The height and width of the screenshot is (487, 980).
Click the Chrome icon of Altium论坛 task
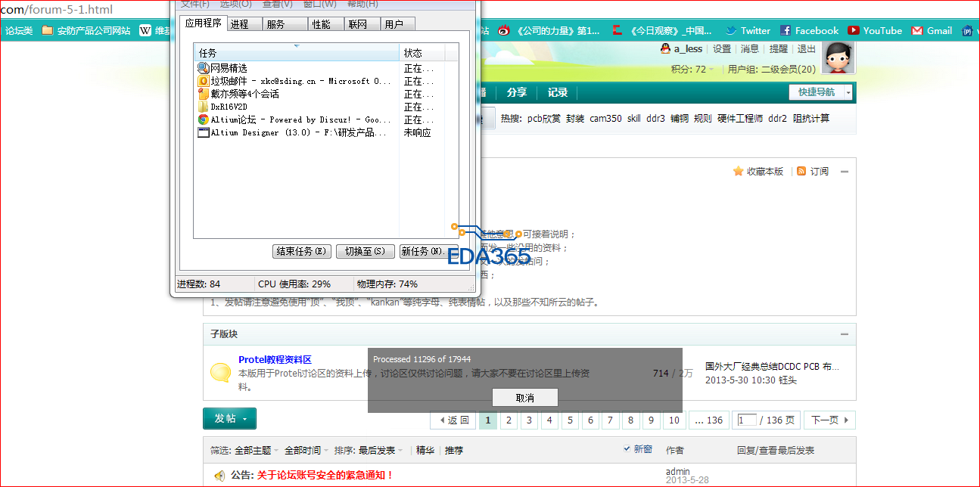click(x=203, y=119)
